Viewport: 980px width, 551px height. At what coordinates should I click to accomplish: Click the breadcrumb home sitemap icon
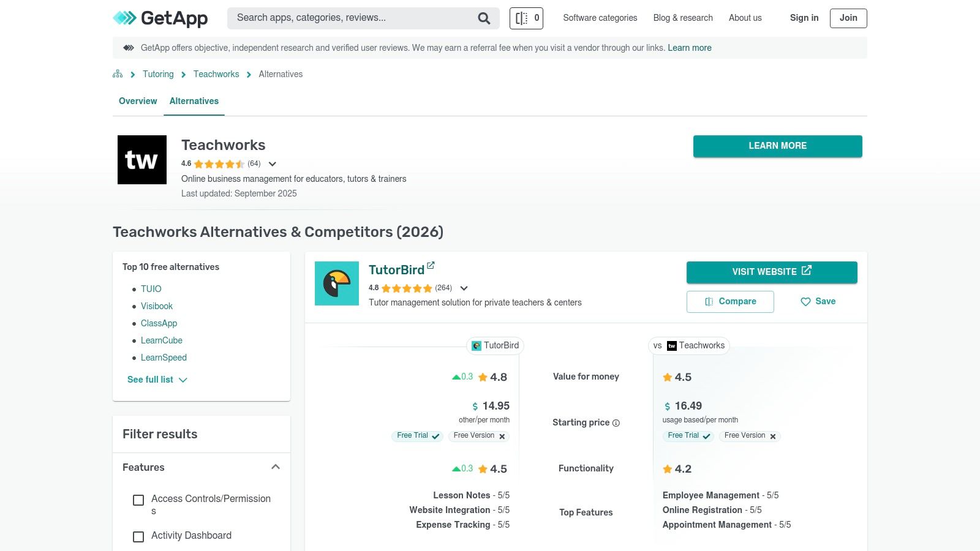(118, 74)
